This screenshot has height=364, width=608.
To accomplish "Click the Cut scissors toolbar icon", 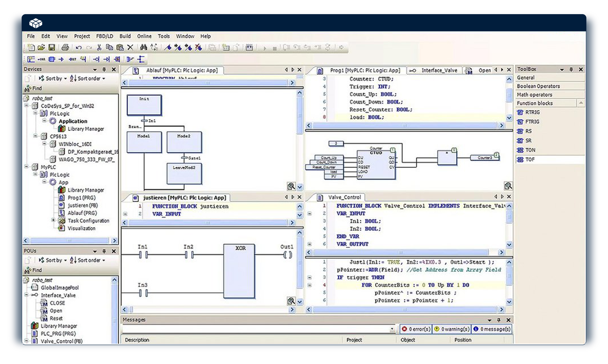I will click(x=99, y=47).
